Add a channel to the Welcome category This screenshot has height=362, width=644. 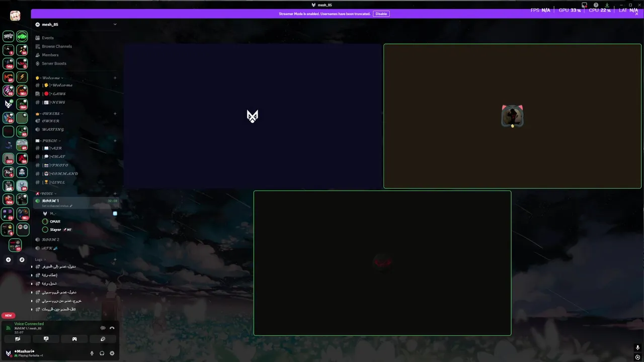pyautogui.click(x=115, y=78)
